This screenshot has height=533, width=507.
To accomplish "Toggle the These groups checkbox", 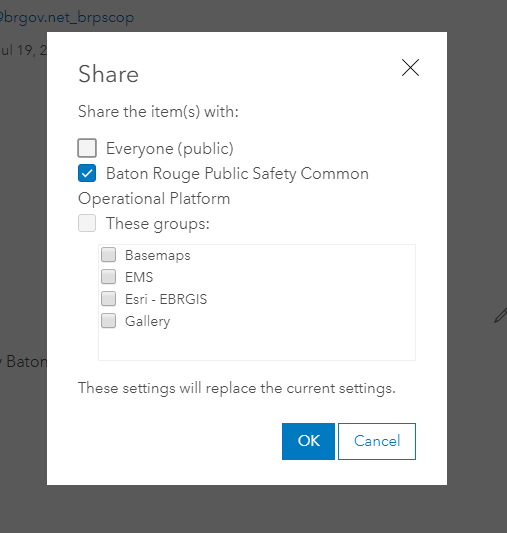I will tap(87, 223).
